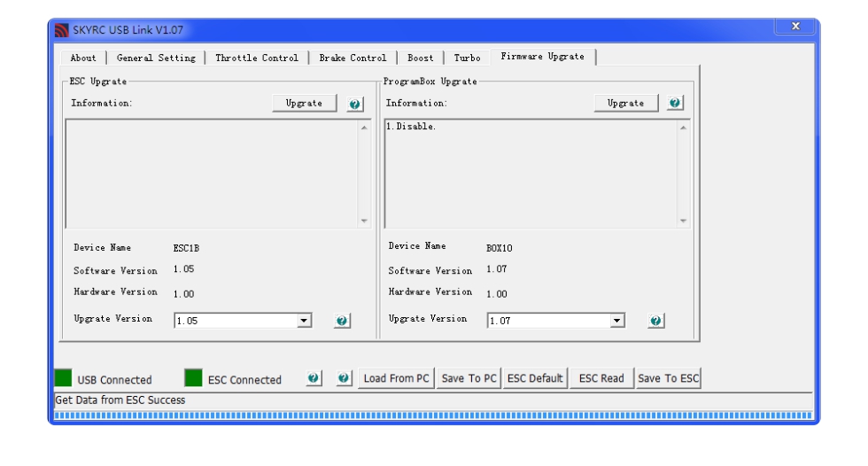Open help for ESC Upgrate information
This screenshot has height=466, width=868.
pyautogui.click(x=355, y=104)
